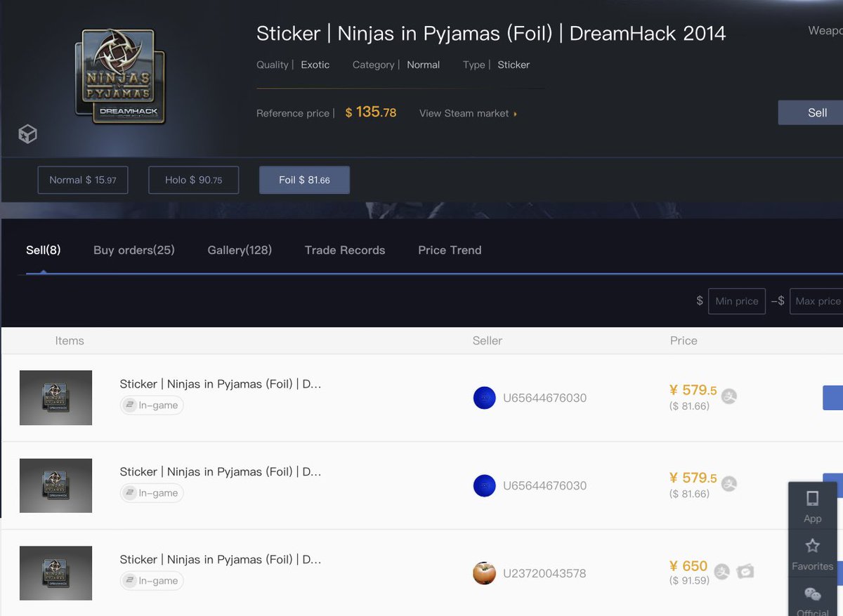Open the Gallery(128) tab
Image resolution: width=843 pixels, height=616 pixels.
click(x=240, y=250)
